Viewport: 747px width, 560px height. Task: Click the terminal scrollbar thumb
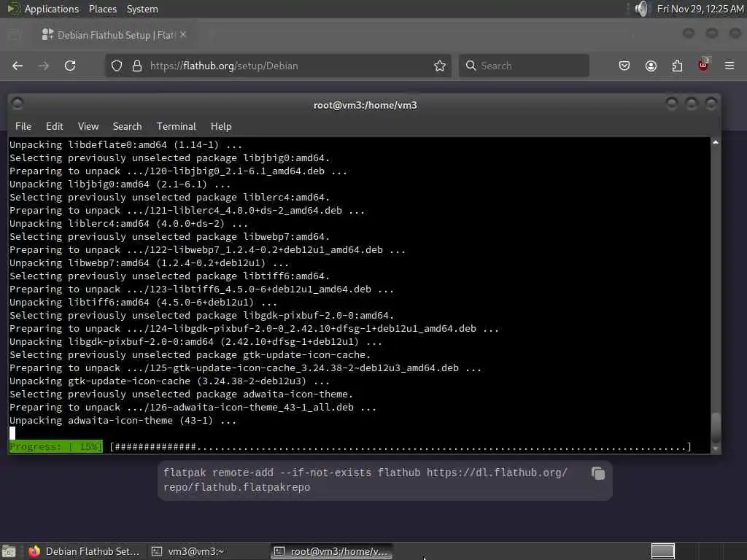tap(715, 427)
